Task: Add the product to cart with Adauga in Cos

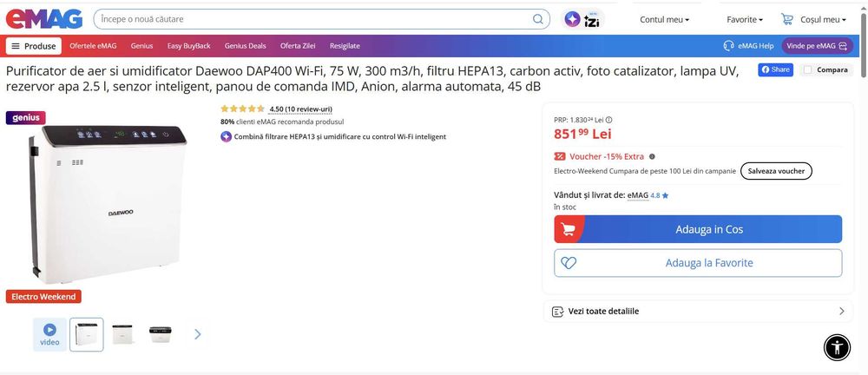Action: coord(698,229)
